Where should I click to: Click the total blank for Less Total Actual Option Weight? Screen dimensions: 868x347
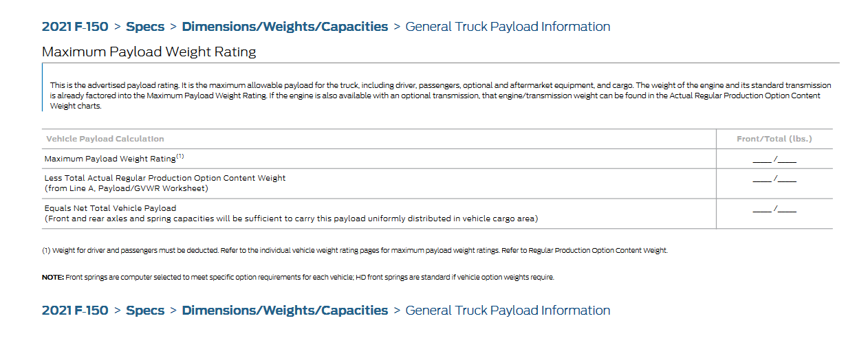point(788,180)
